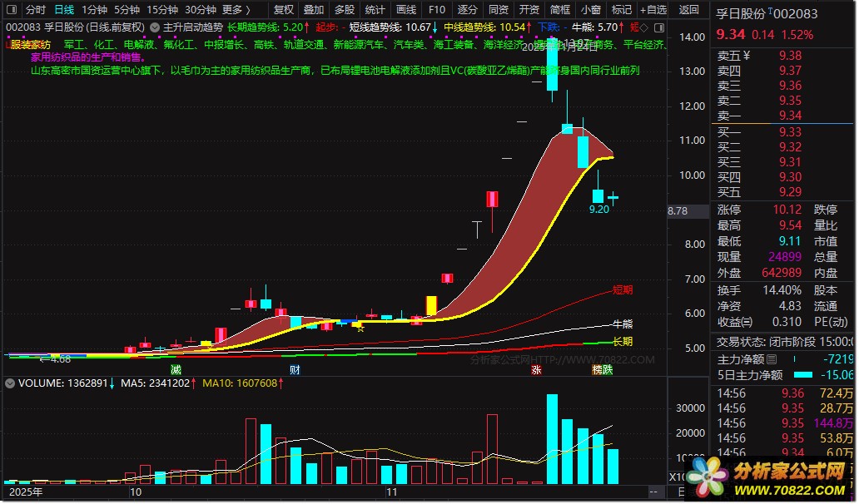Click the 同资 toolbar button
Image resolution: width=859 pixels, height=504 pixels.
point(498,10)
